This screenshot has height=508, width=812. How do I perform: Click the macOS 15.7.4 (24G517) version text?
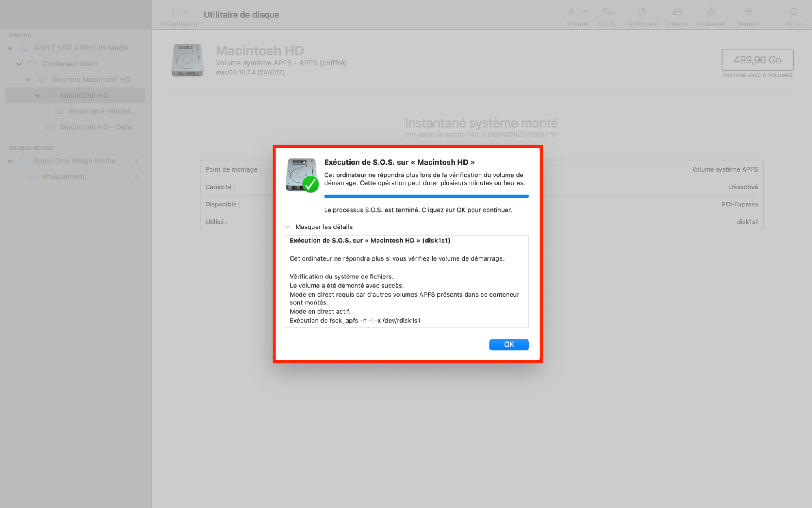pyautogui.click(x=250, y=72)
